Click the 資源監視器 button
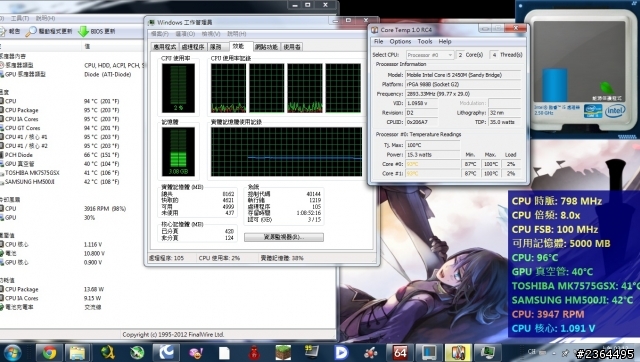640x362 pixels. (284, 237)
